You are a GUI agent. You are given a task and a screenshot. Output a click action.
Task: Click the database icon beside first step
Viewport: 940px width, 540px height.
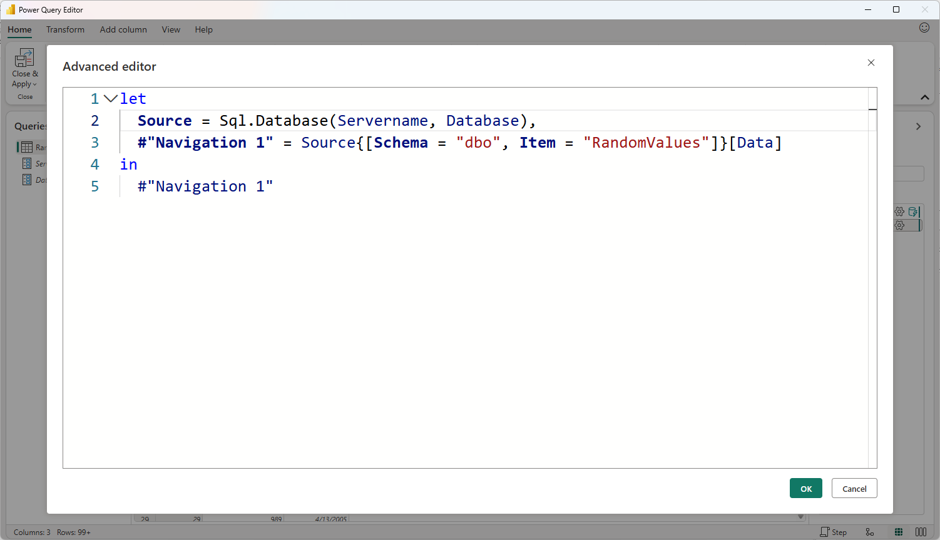[x=913, y=212]
